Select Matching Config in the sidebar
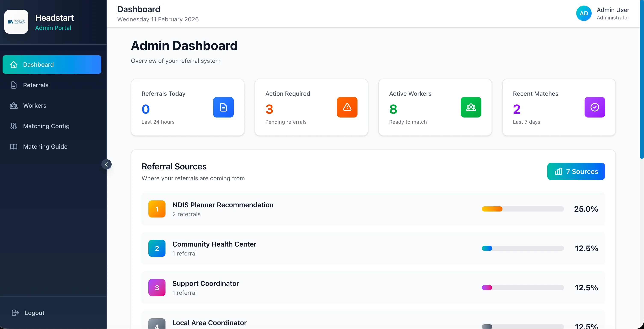Viewport: 644px width, 329px height. click(x=52, y=126)
